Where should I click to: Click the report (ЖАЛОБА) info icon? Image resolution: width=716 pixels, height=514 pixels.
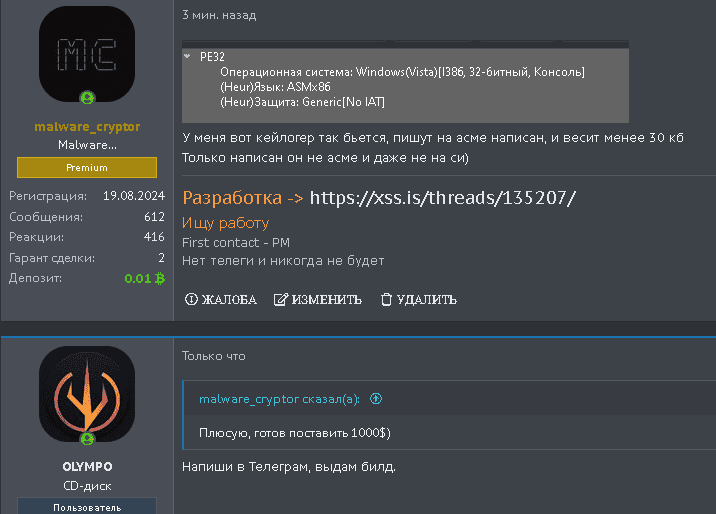(x=191, y=299)
